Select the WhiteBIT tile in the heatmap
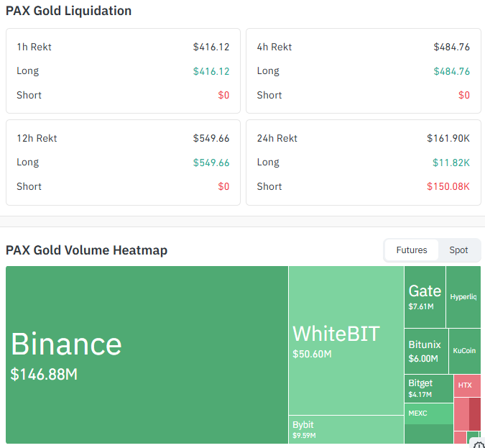The image size is (485, 448). (x=346, y=340)
